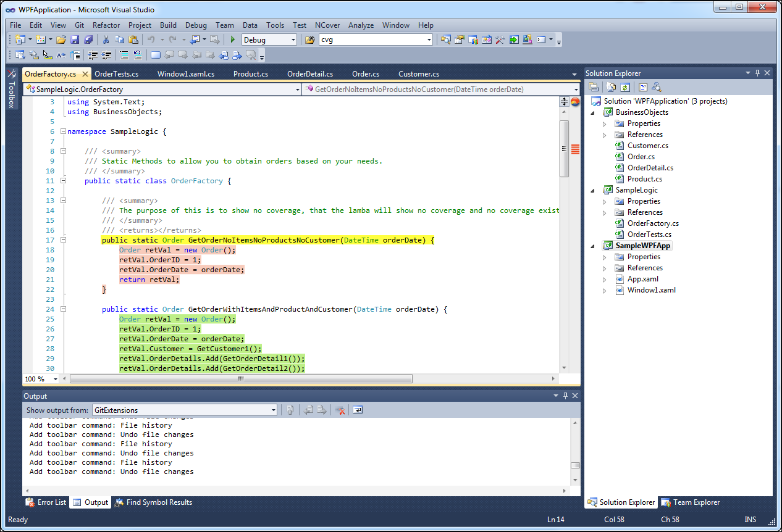
Task: Click the Properties icon in Solution Explorer toolbar
Action: (x=594, y=87)
